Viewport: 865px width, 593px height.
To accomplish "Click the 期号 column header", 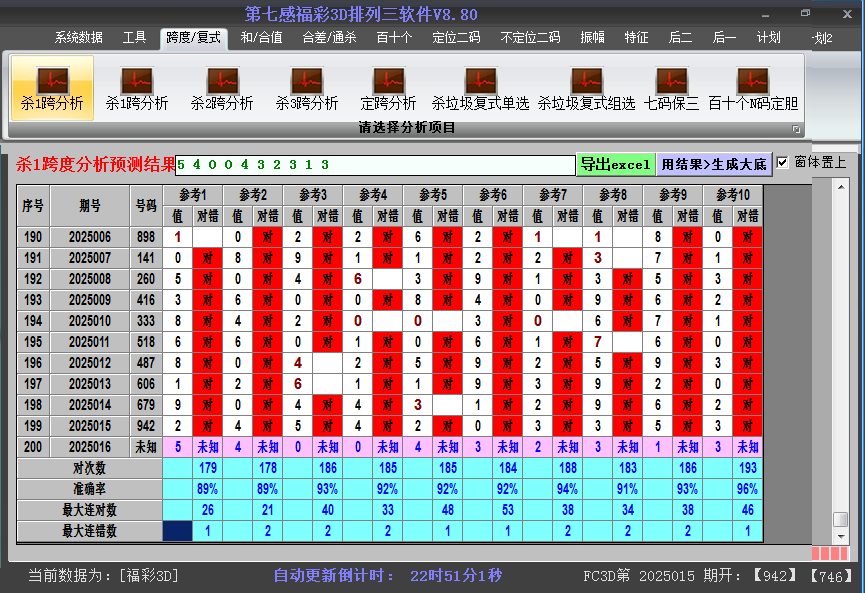I will [x=90, y=206].
